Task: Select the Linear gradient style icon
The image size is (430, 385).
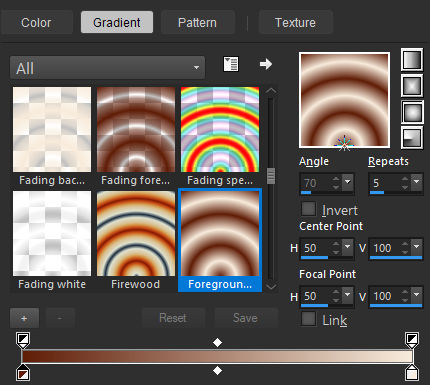Action: (x=412, y=60)
